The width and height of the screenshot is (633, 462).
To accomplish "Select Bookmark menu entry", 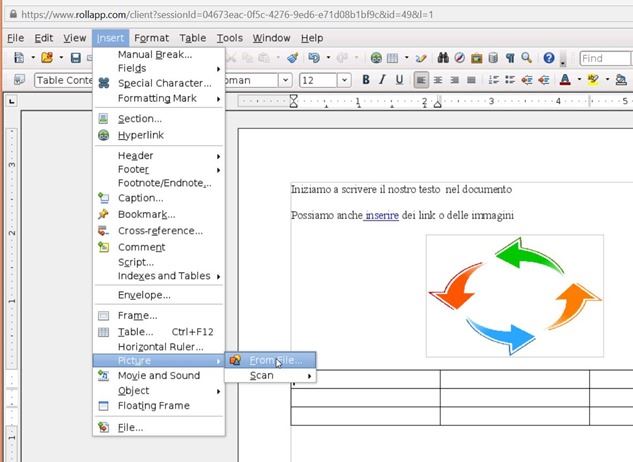I will click(x=159, y=214).
